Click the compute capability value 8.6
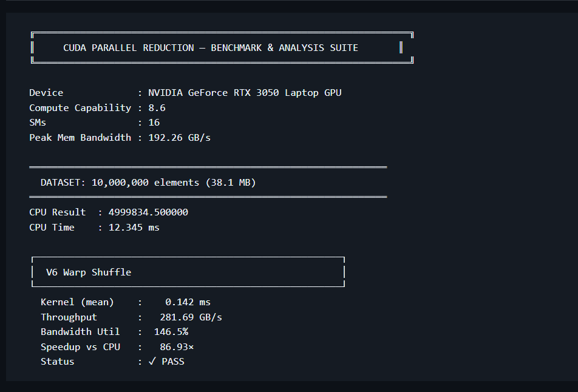The height and width of the screenshot is (392, 578). 157,108
